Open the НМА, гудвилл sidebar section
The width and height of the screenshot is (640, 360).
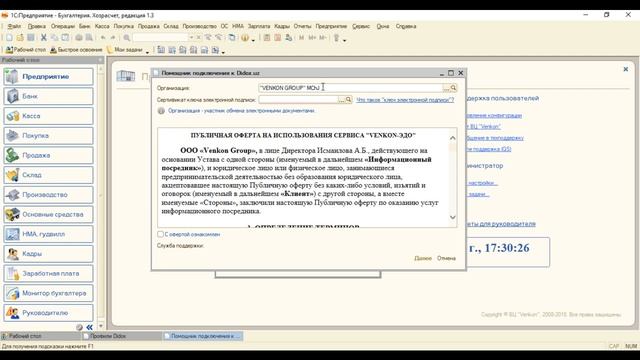tap(48, 234)
